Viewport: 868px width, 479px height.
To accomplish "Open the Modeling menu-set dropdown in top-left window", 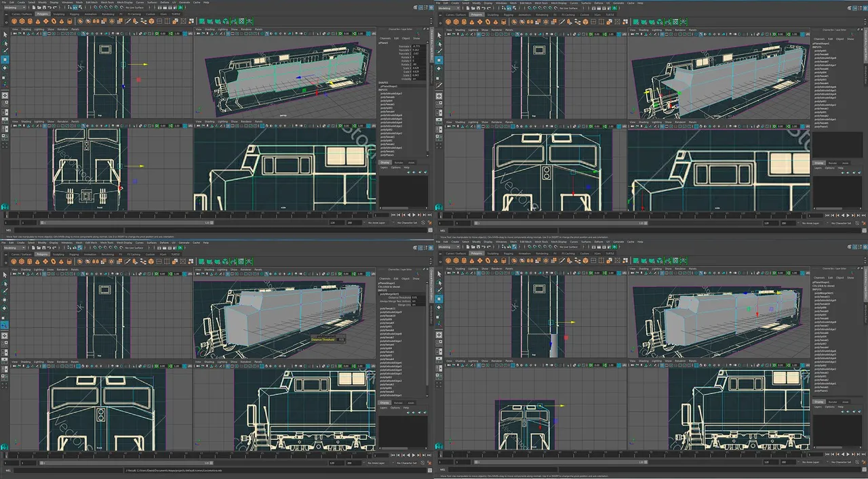I will click(x=15, y=7).
